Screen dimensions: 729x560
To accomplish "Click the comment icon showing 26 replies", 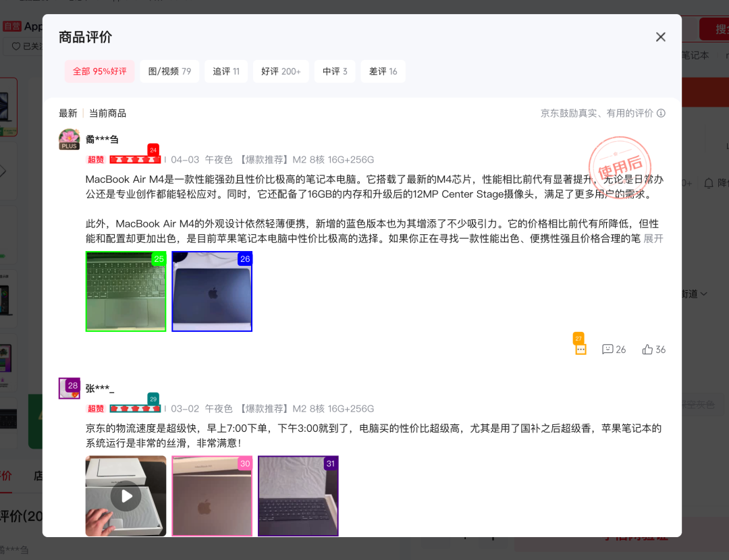I will click(614, 349).
